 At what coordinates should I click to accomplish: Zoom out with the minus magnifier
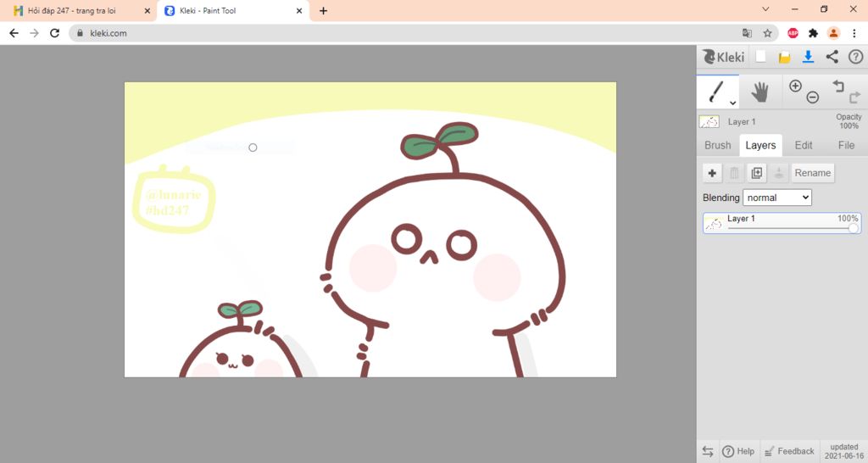[812, 98]
